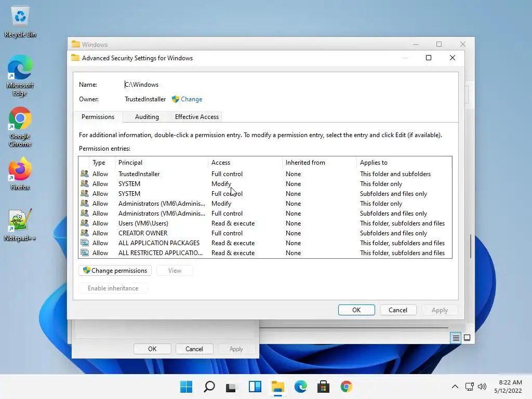Click the user icon of the CREATOR OWNER entry
Image resolution: width=532 pixels, height=399 pixels.
point(85,233)
